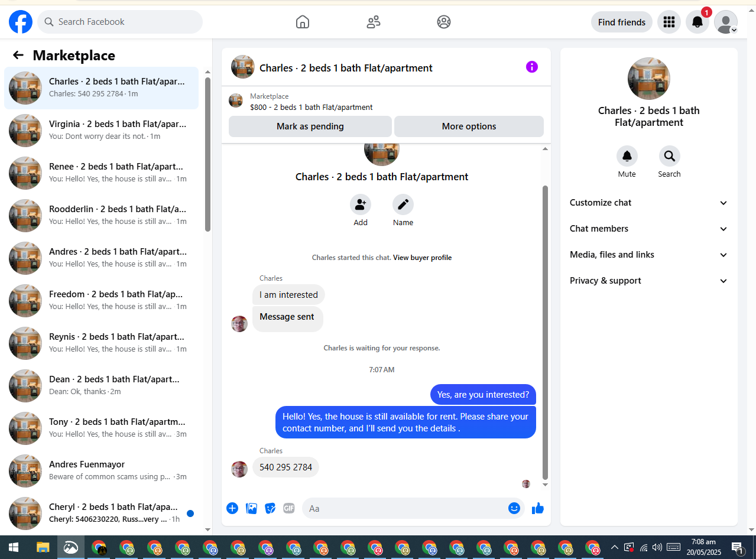Click the '540 295 2784' message bubble

tap(285, 467)
